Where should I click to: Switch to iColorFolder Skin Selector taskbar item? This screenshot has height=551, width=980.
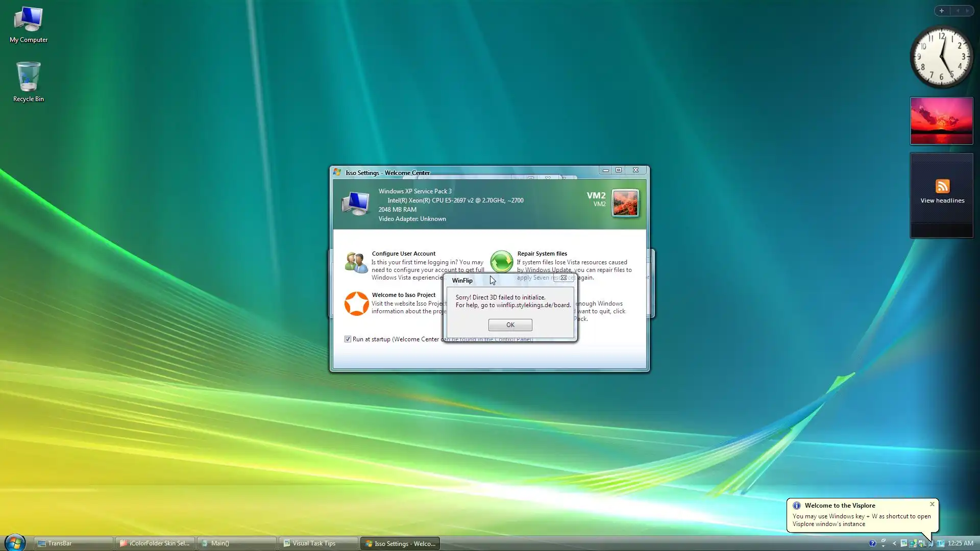(155, 543)
